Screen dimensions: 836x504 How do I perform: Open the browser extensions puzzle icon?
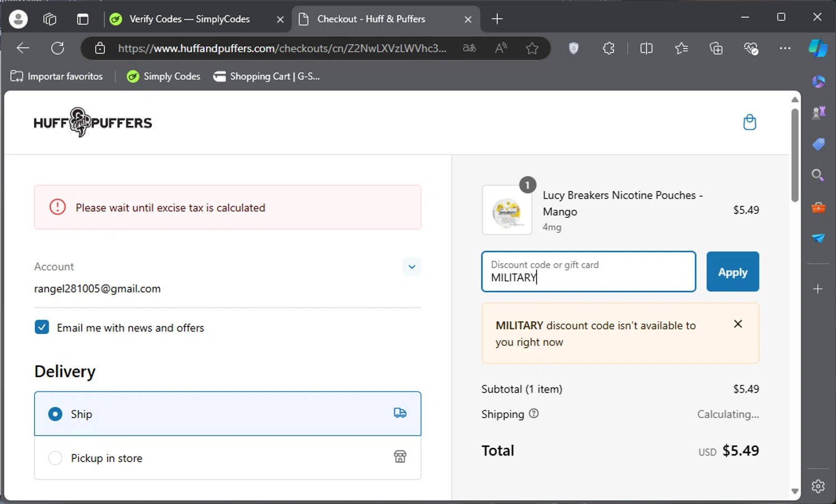point(609,48)
